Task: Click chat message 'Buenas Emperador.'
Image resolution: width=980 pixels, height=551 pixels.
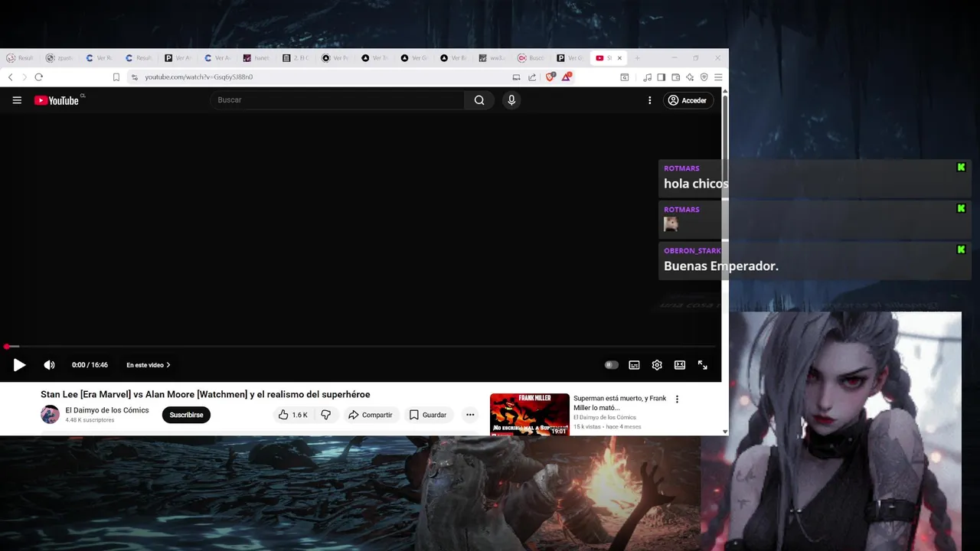Action: (721, 266)
